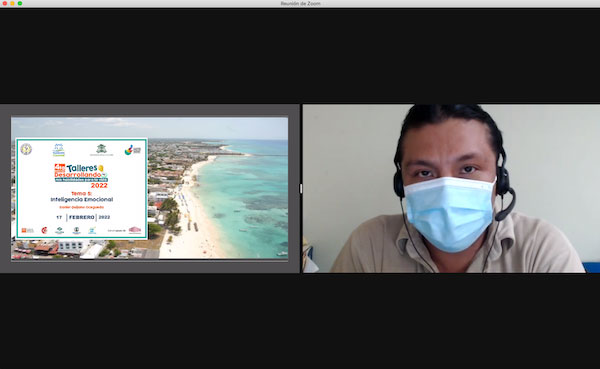The image size is (600, 369).
Task: Click the round seal logo on slide
Action: coord(26,149)
